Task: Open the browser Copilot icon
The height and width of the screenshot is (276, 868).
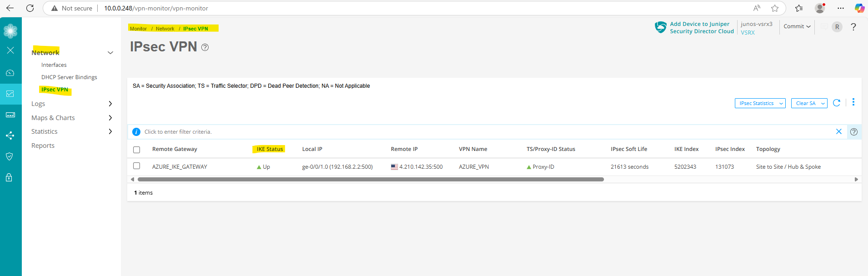Action: (x=859, y=8)
